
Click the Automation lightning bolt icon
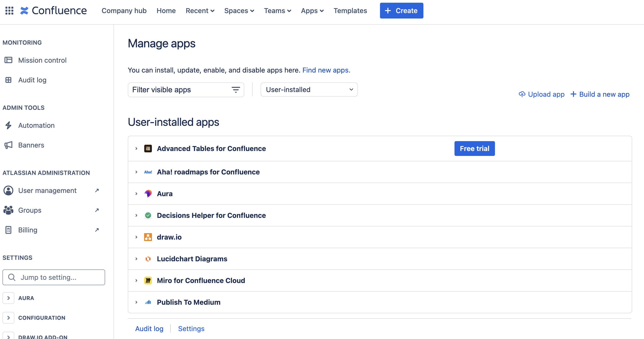(8, 125)
